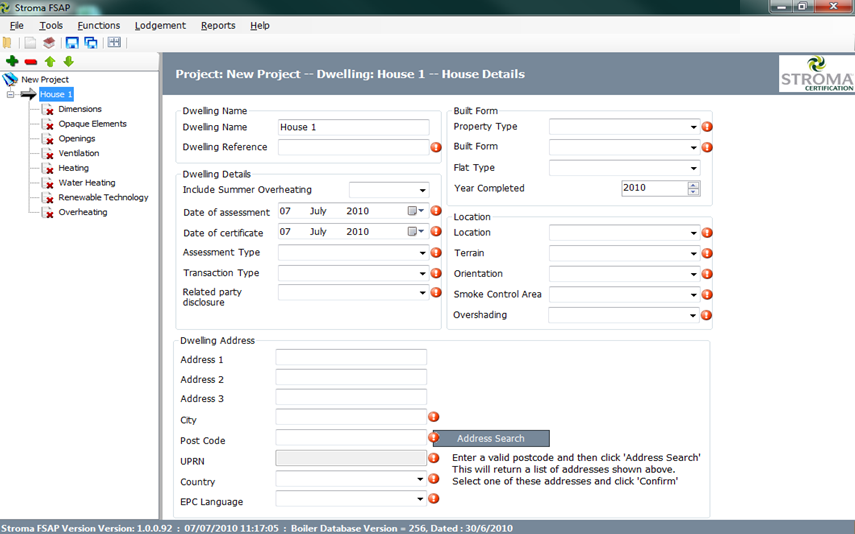The image size is (855, 534).
Task: Click the warning icon beside Overshading
Action: [706, 315]
